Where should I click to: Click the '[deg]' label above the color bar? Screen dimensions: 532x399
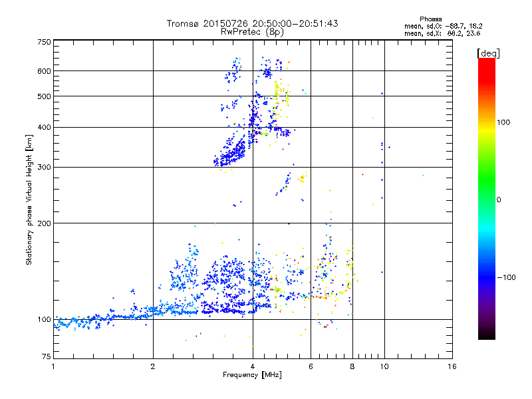[488, 53]
